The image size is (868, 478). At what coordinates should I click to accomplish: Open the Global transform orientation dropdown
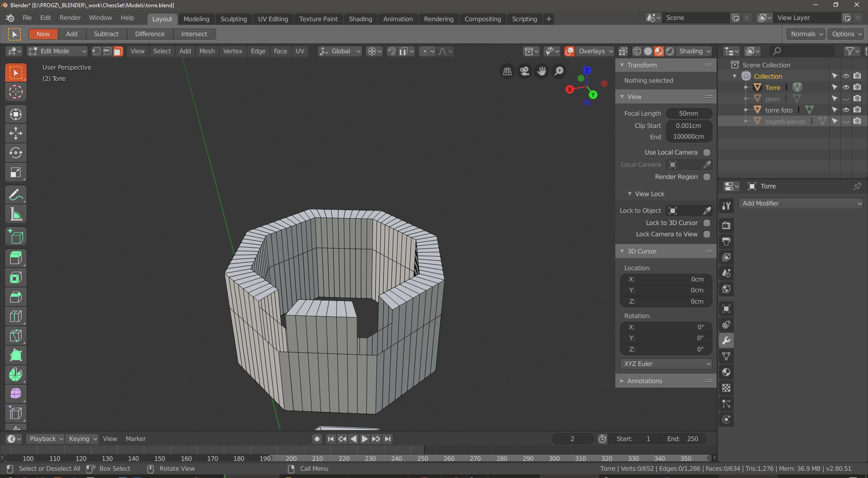[x=340, y=51]
